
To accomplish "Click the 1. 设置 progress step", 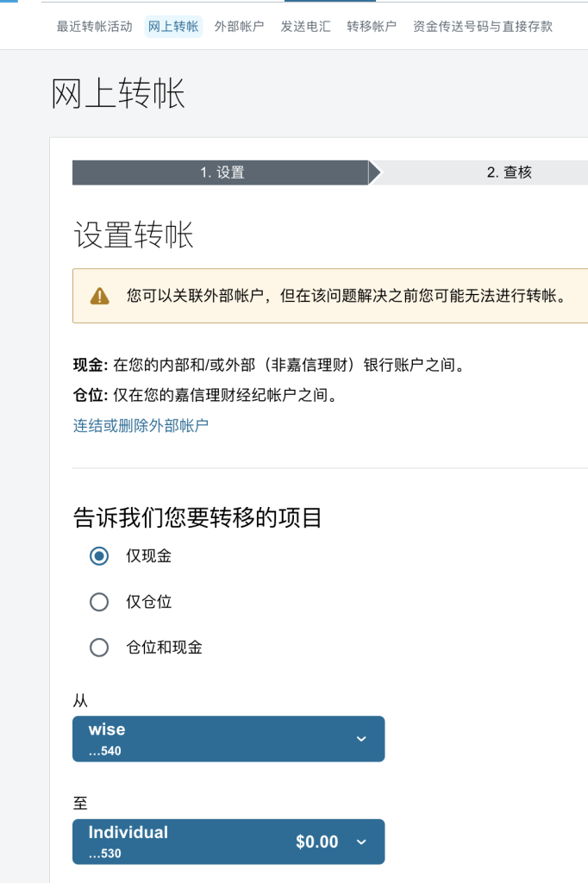I will [x=221, y=172].
